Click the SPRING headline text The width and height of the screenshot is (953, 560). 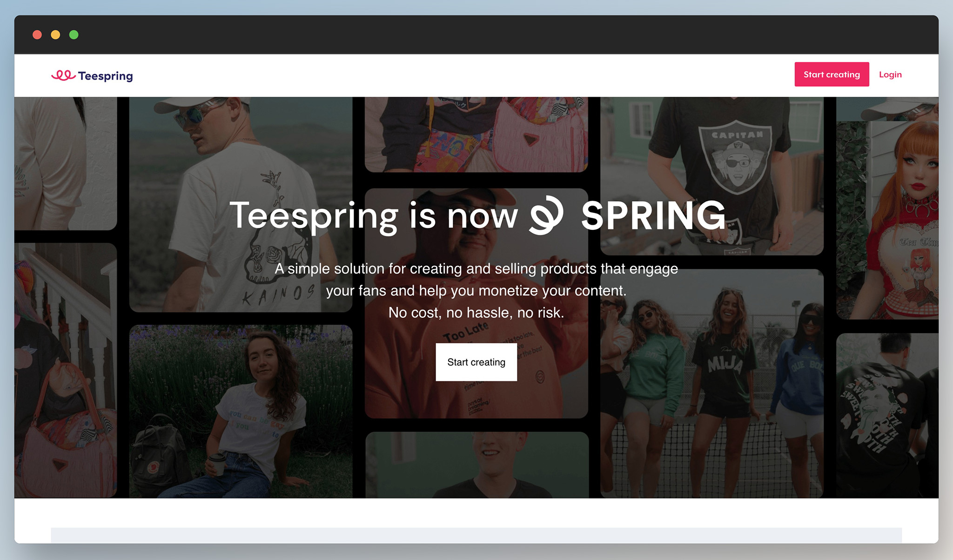point(653,215)
